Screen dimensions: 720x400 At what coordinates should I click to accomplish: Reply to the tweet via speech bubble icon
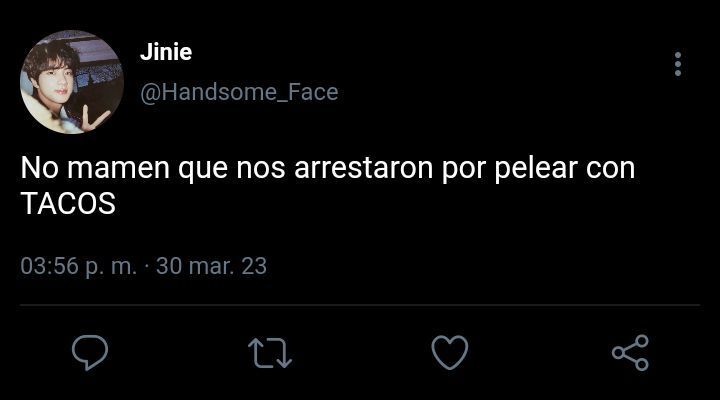point(90,352)
